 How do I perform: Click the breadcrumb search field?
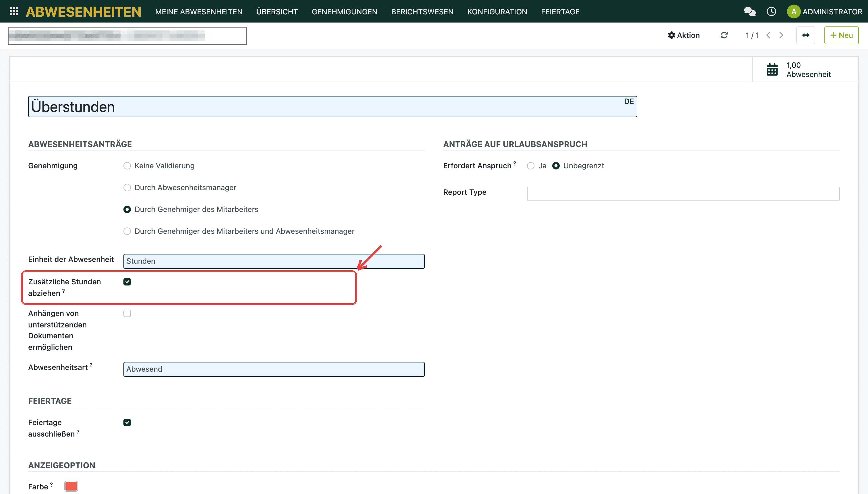[127, 36]
